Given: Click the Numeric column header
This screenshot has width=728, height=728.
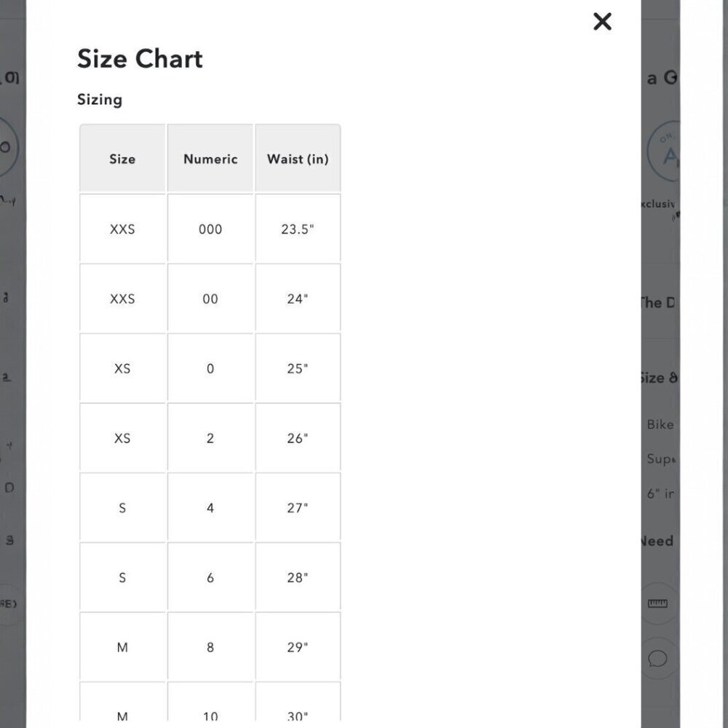Looking at the screenshot, I should (x=210, y=158).
